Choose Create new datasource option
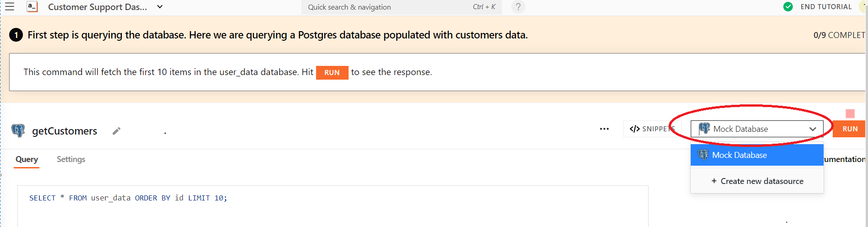The height and width of the screenshot is (227, 868). click(x=757, y=181)
